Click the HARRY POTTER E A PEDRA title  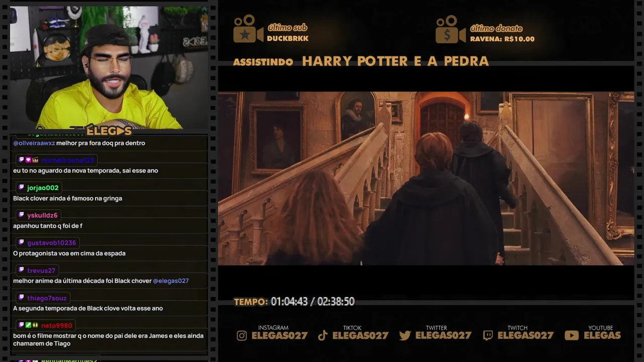pyautogui.click(x=395, y=61)
